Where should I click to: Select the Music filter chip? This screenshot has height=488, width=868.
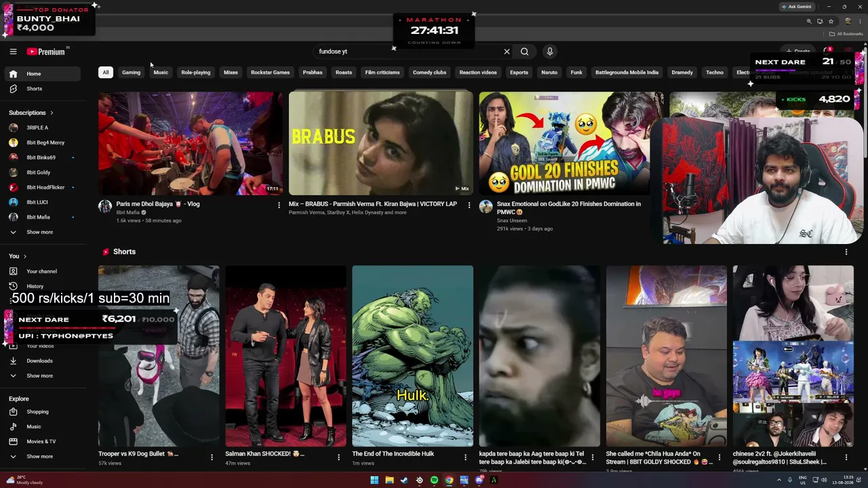(x=161, y=73)
